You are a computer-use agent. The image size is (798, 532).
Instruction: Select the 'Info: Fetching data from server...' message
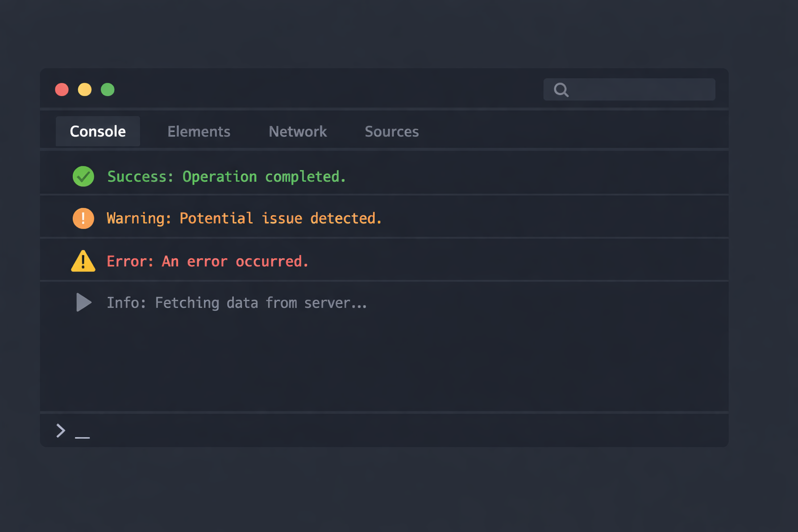tap(237, 303)
